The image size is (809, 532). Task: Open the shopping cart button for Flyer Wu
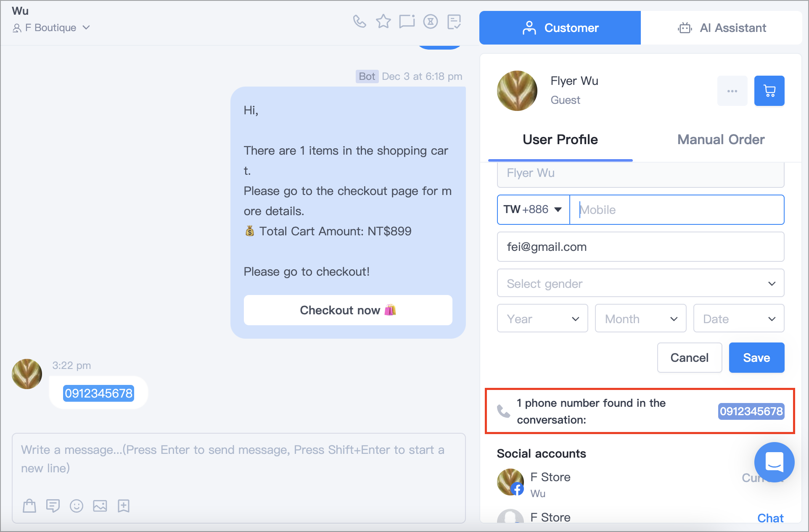769,91
